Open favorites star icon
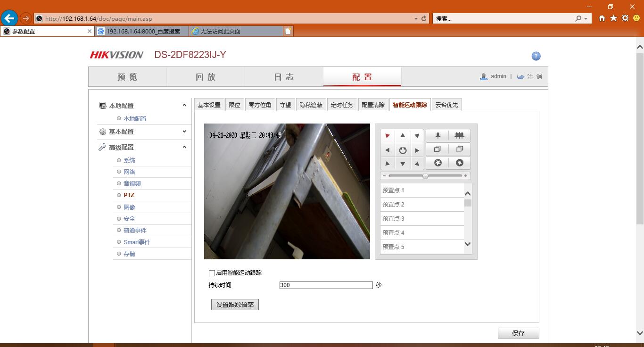Image resolution: width=644 pixels, height=347 pixels. 613,18
